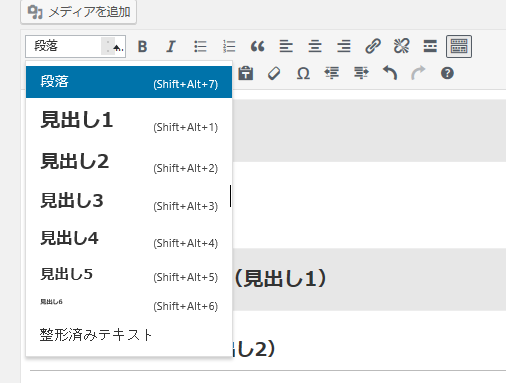Toggle bold formatting
The height and width of the screenshot is (383, 506).
(142, 46)
